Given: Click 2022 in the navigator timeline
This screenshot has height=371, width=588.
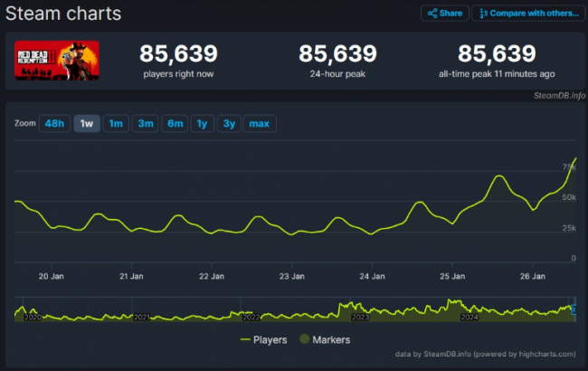Looking at the screenshot, I should point(251,318).
